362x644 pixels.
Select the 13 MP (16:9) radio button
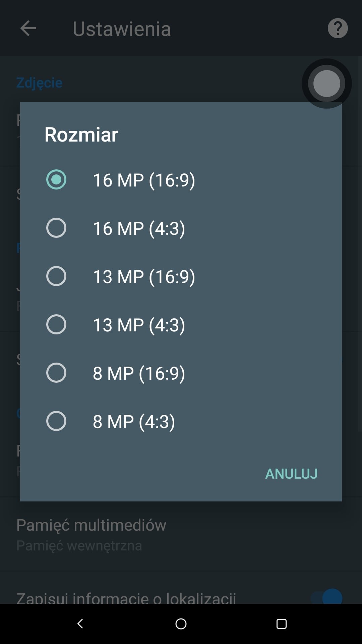(56, 276)
